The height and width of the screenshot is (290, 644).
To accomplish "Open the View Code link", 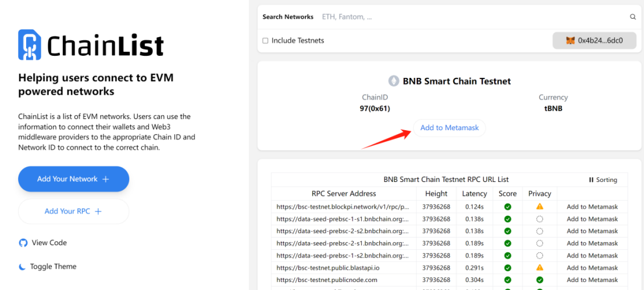I will coord(49,243).
